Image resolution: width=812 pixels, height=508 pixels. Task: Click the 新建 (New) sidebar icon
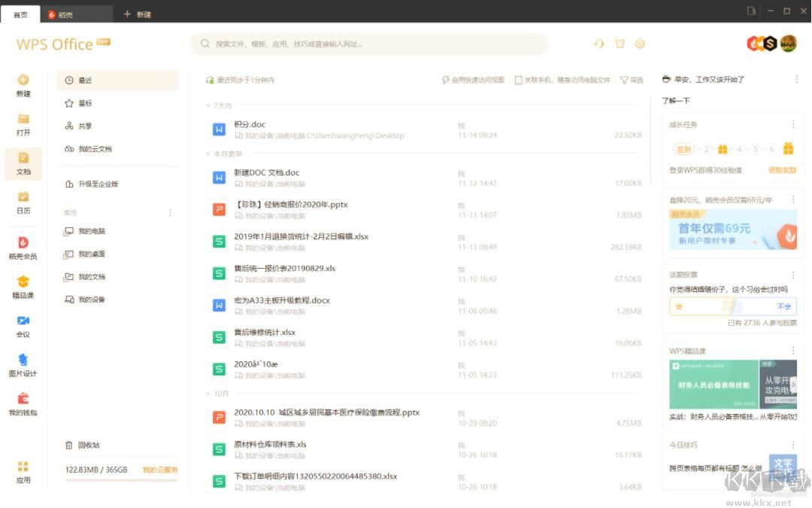pyautogui.click(x=23, y=85)
